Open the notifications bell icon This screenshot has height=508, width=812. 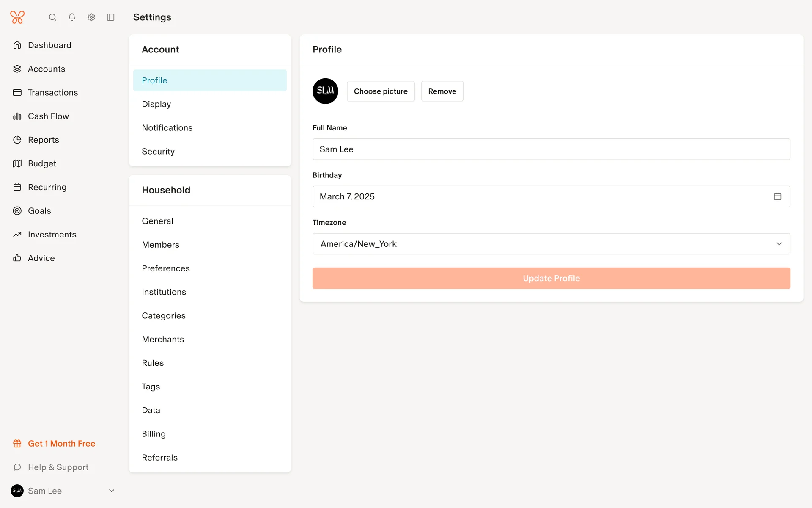tap(72, 17)
